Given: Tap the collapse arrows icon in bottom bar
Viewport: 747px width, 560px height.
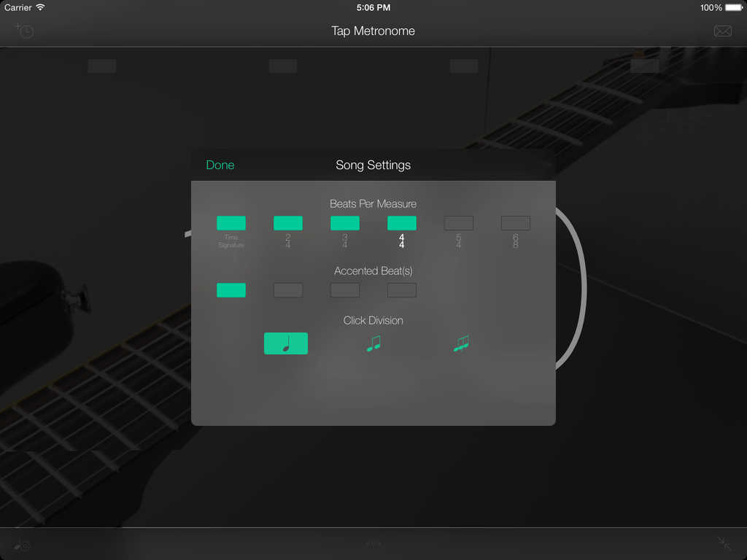Looking at the screenshot, I should tap(724, 543).
